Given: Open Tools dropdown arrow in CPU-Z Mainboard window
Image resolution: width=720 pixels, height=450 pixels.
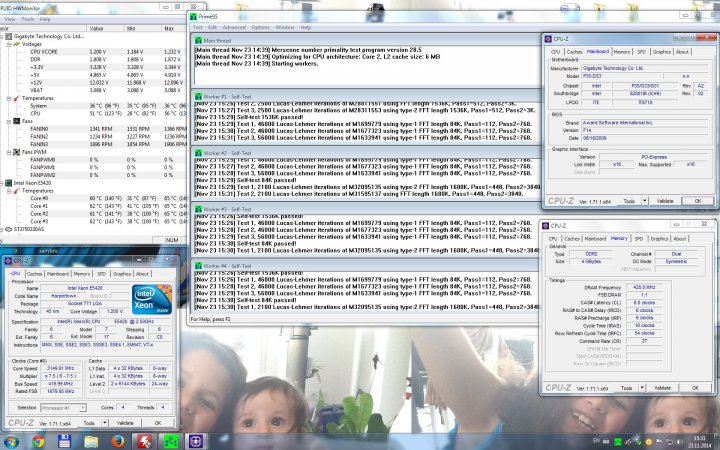Looking at the screenshot, I should pos(644,201).
